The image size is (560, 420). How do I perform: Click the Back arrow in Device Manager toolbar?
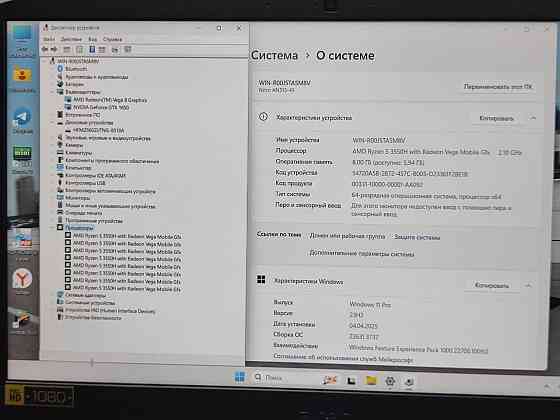point(45,49)
